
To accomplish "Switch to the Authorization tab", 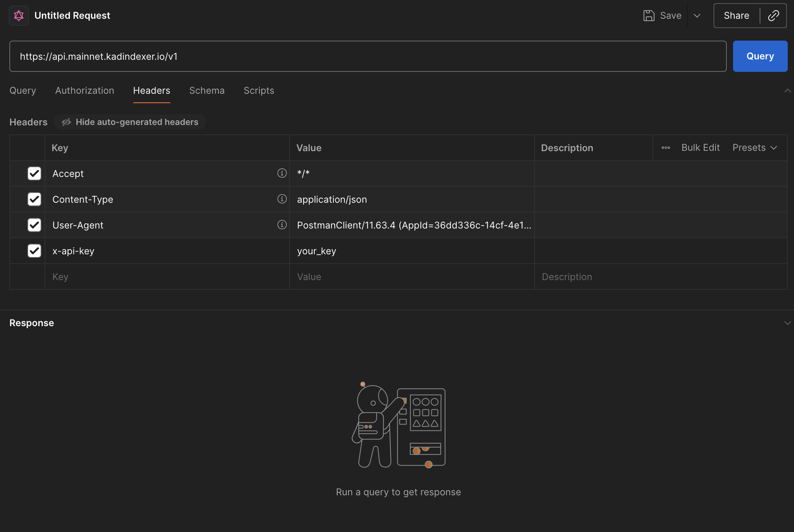I will tap(84, 91).
